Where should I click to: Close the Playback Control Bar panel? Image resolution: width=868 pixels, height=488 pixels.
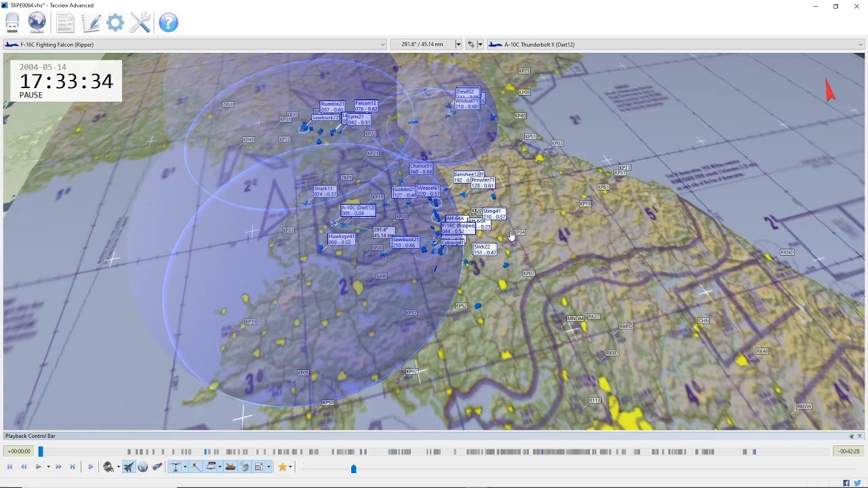click(860, 436)
